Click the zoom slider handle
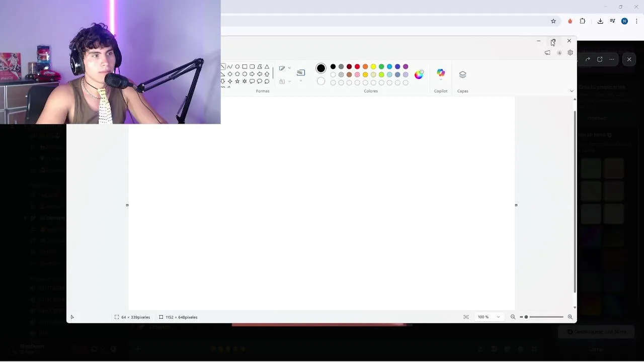The image size is (644, 362). (526, 317)
